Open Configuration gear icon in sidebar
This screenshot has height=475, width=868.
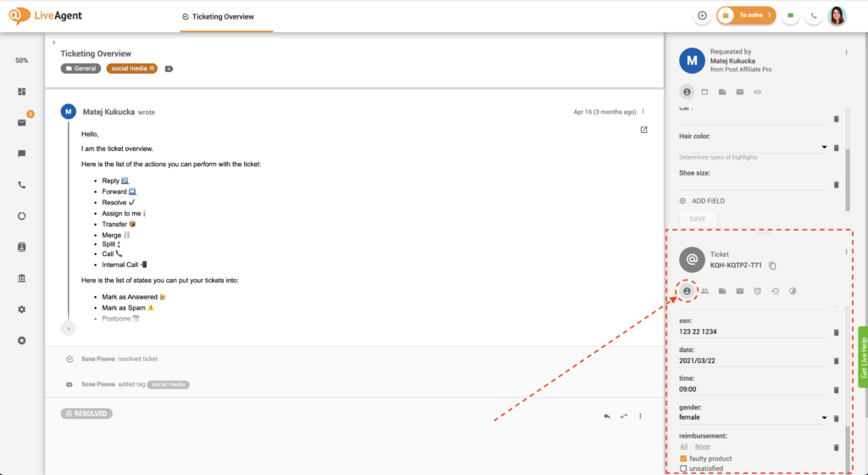[x=22, y=310]
